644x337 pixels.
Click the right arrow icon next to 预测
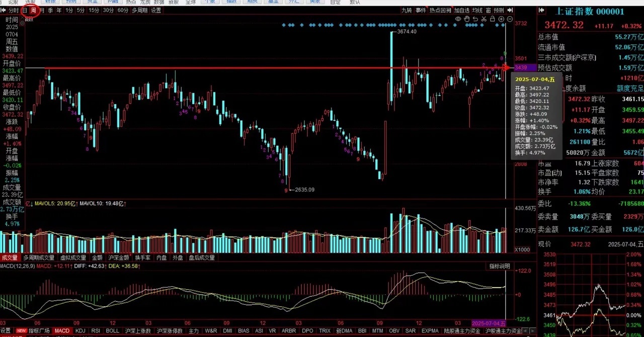coord(510,10)
